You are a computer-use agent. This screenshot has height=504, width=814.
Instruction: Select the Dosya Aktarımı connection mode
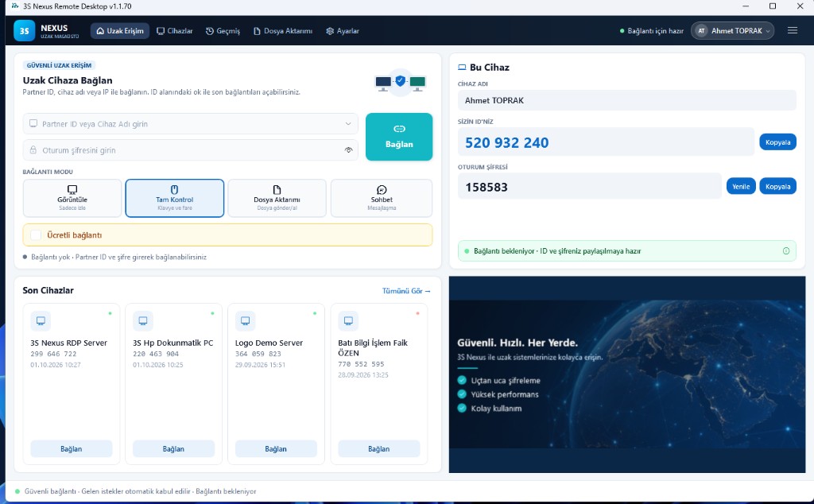tap(277, 198)
